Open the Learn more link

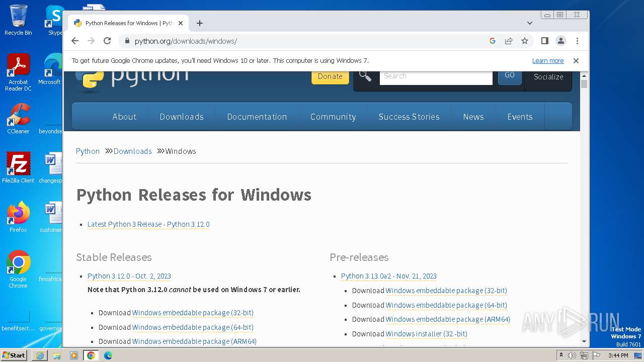pyautogui.click(x=548, y=61)
